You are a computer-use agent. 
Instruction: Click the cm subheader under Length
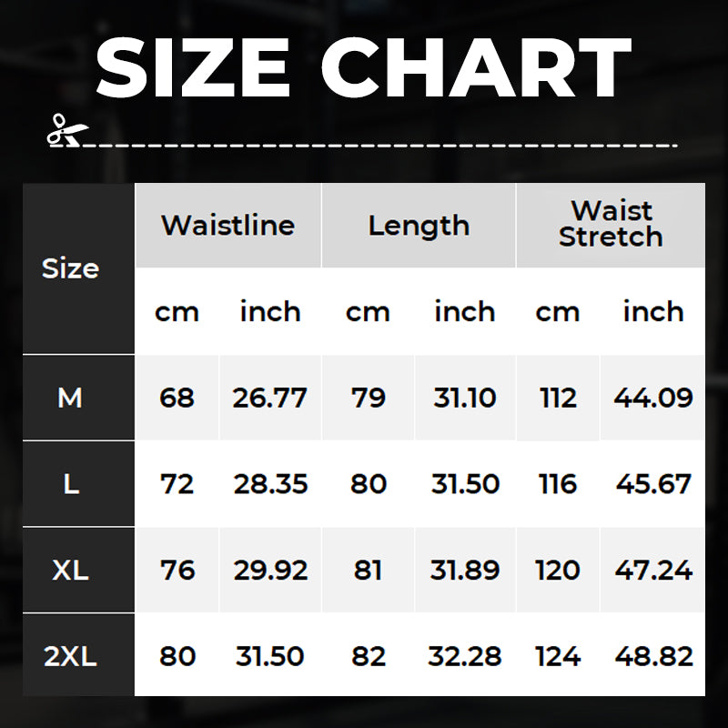pyautogui.click(x=368, y=312)
